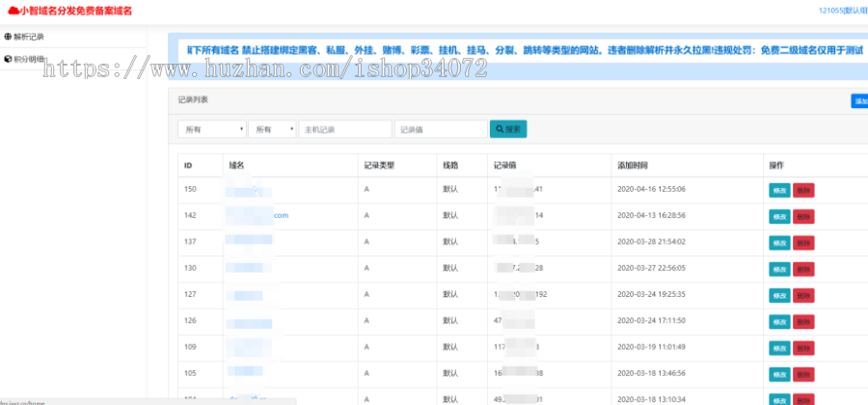Click 修改 for record ID 105
This screenshot has width=868, height=405.
(x=779, y=374)
